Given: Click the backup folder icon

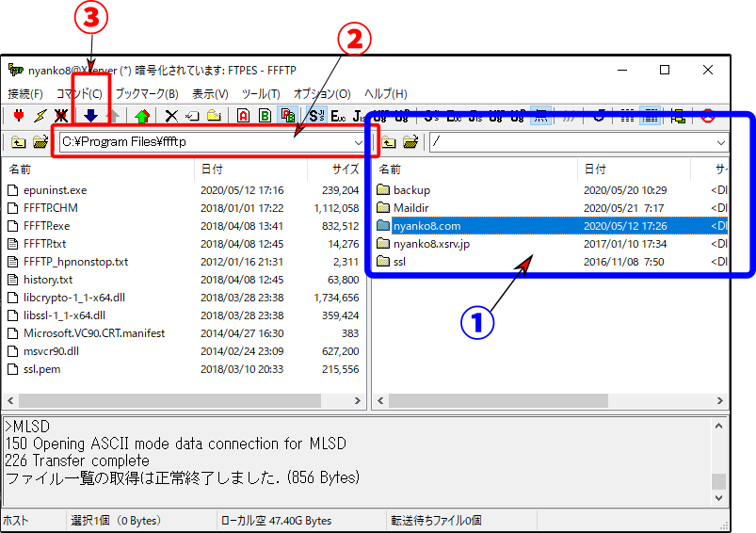Looking at the screenshot, I should pyautogui.click(x=383, y=189).
